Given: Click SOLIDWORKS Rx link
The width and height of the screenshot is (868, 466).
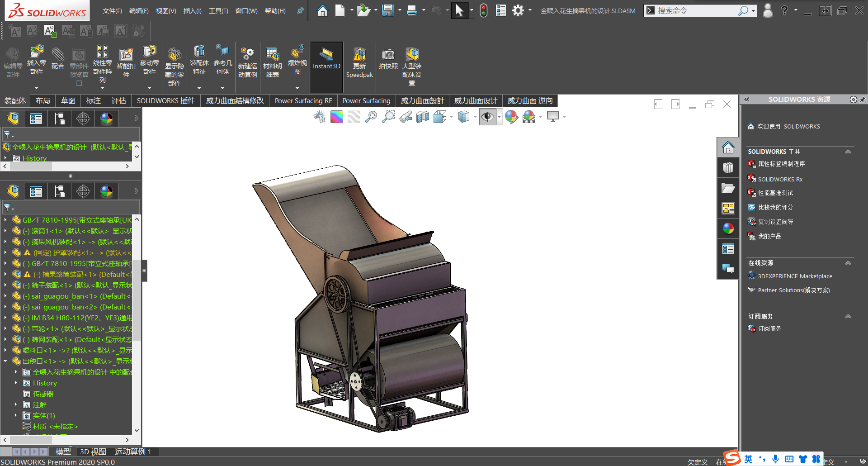Looking at the screenshot, I should pos(780,179).
